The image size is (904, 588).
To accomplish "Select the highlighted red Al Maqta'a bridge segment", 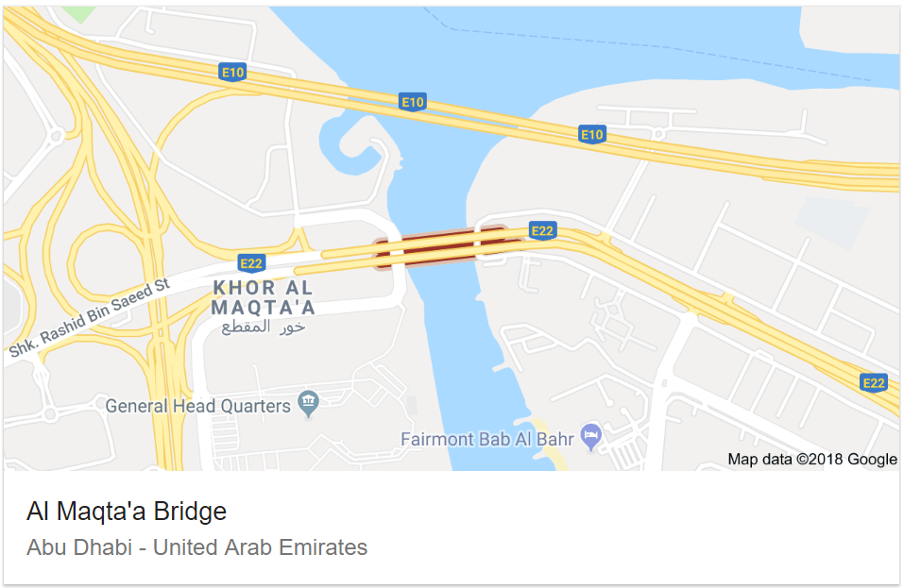I will pos(442,247).
